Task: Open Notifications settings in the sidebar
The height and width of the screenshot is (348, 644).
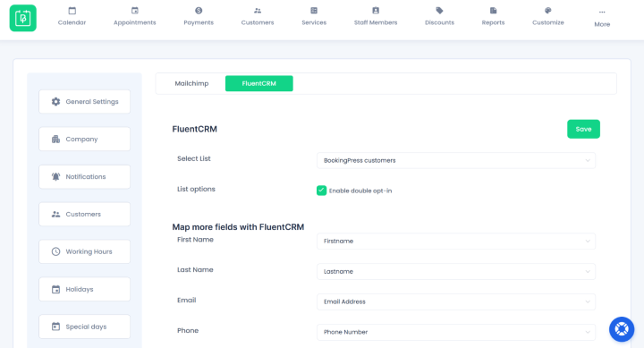Action: pyautogui.click(x=85, y=176)
